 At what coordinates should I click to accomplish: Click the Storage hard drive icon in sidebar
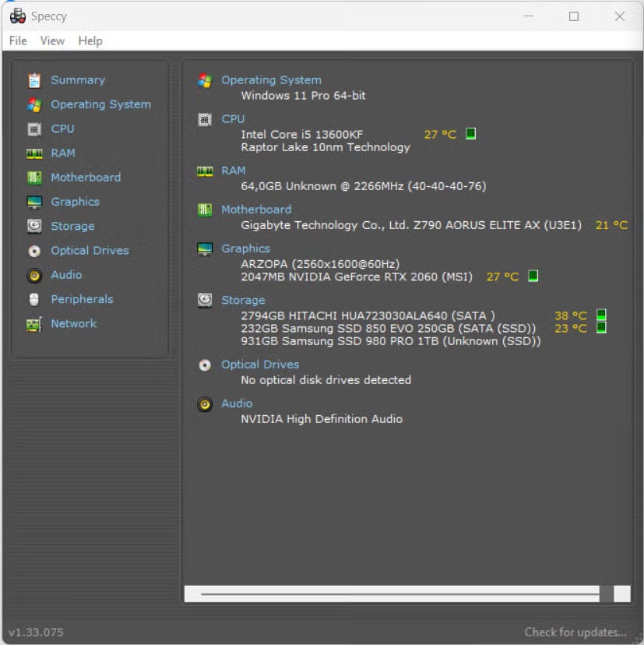click(x=34, y=226)
